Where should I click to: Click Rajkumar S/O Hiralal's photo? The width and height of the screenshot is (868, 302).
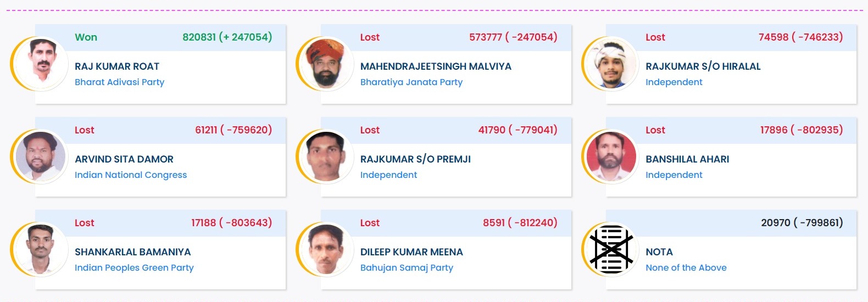611,63
